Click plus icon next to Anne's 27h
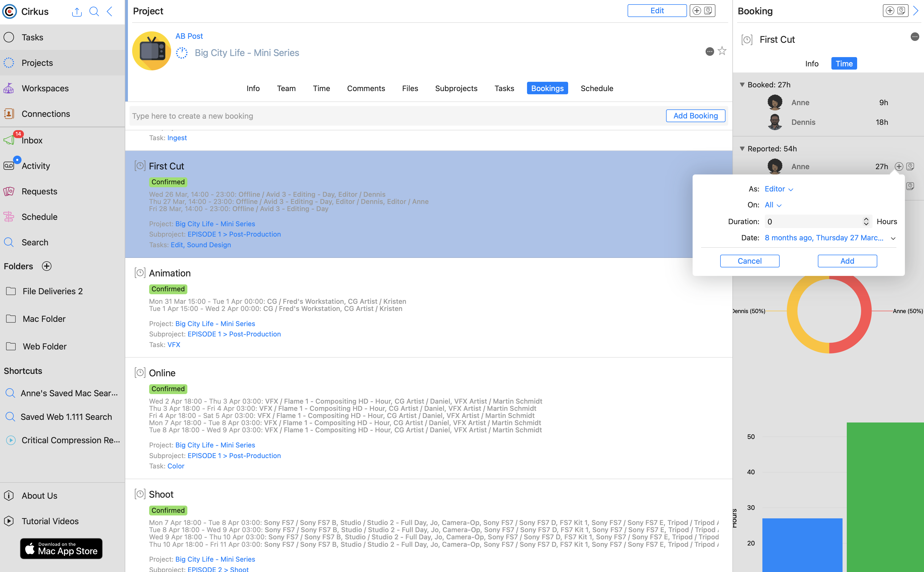 (x=899, y=167)
